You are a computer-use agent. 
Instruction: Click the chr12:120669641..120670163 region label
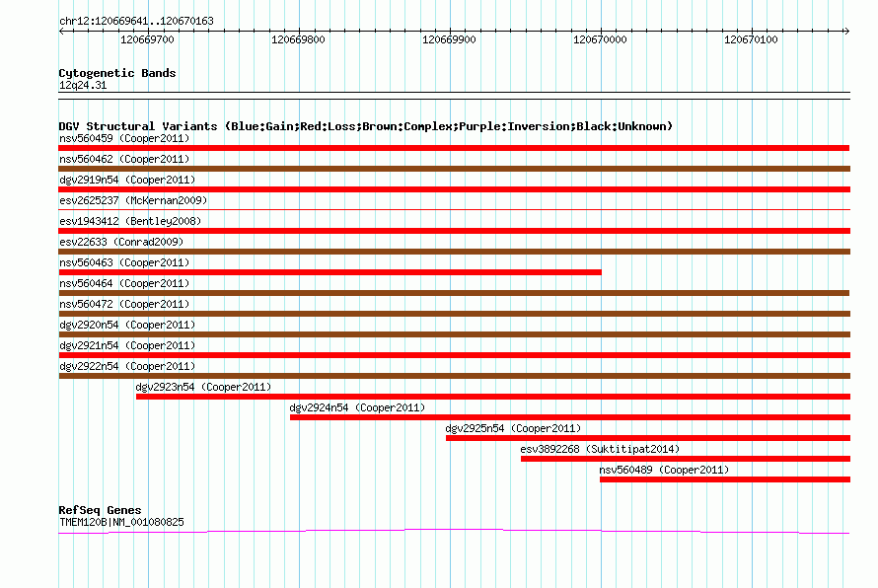(x=136, y=21)
